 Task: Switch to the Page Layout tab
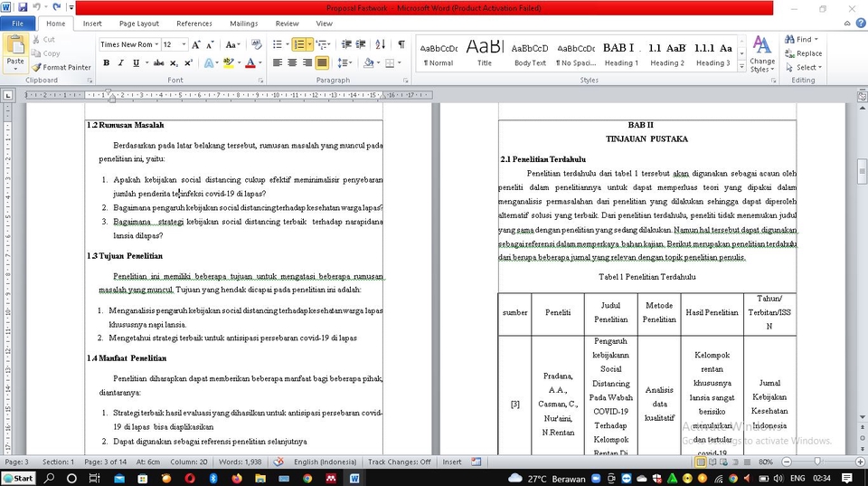pyautogui.click(x=139, y=24)
